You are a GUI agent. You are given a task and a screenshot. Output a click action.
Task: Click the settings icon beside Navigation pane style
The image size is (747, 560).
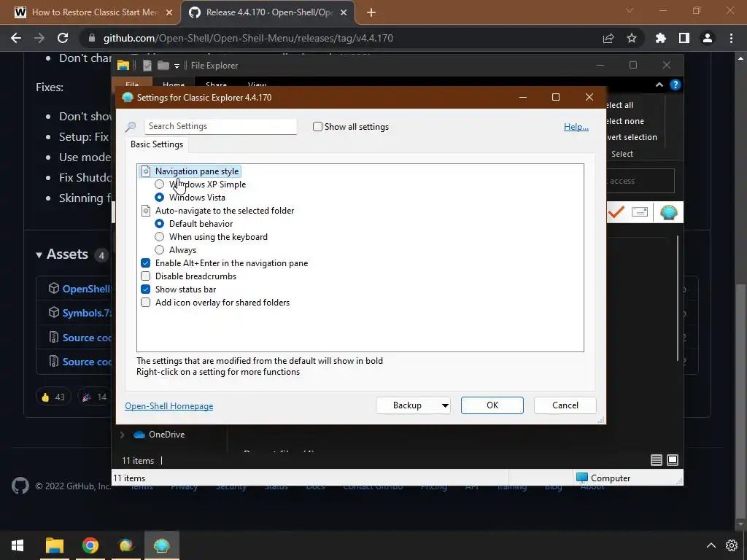(146, 171)
